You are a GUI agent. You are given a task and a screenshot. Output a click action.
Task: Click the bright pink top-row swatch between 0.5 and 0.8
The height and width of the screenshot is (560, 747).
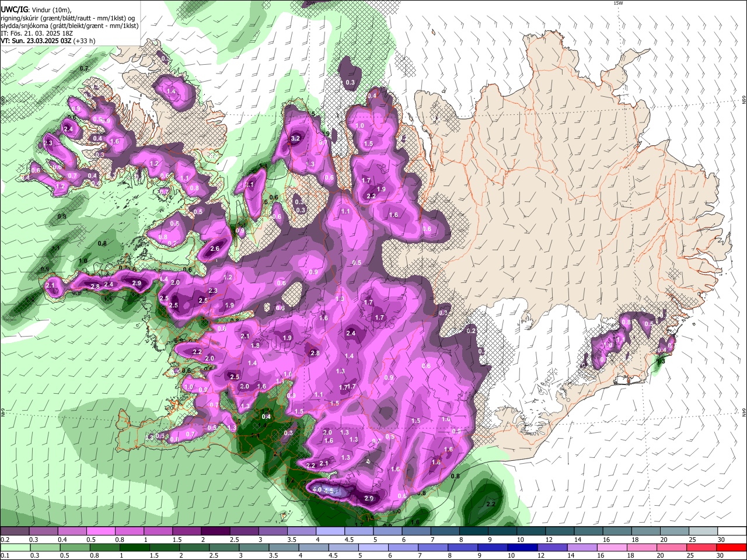(100, 531)
